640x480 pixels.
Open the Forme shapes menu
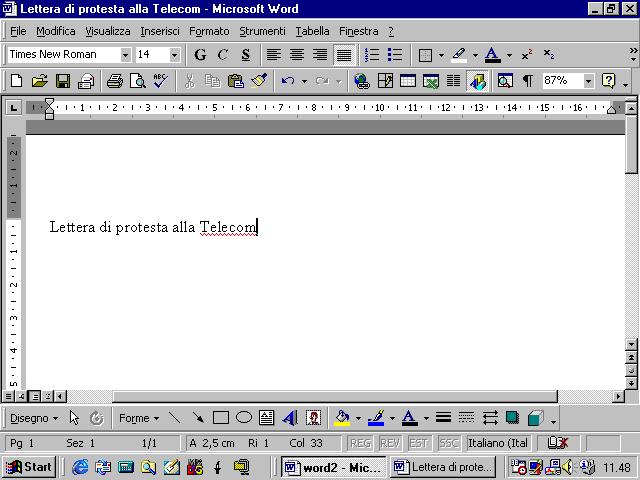tap(138, 418)
